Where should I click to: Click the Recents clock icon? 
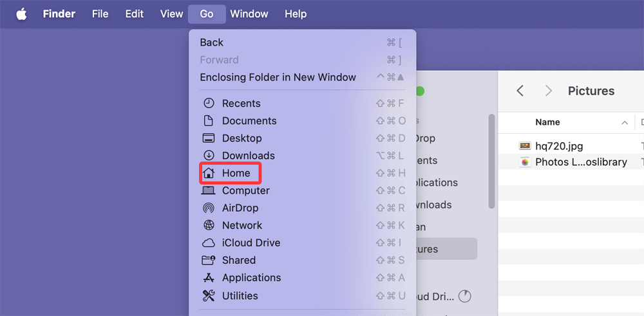coord(209,104)
